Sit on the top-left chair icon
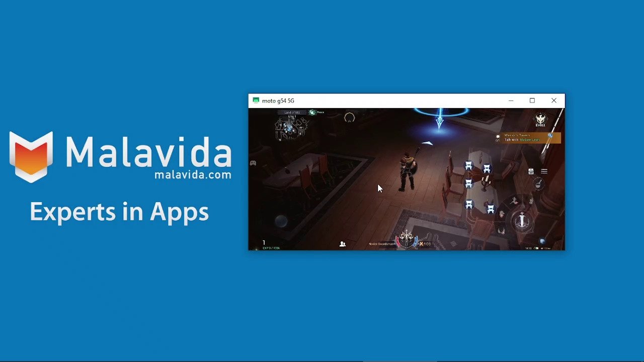 468,166
